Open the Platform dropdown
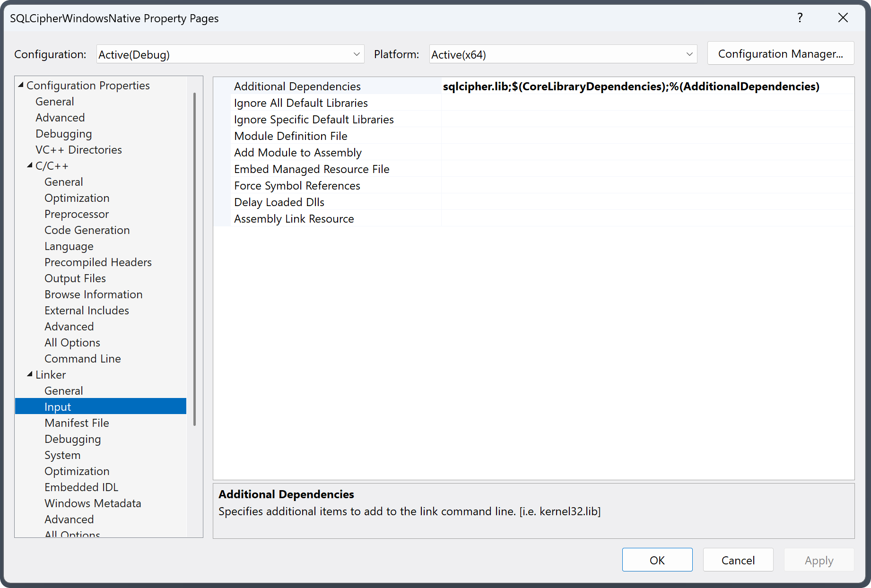This screenshot has height=588, width=871. click(x=563, y=54)
